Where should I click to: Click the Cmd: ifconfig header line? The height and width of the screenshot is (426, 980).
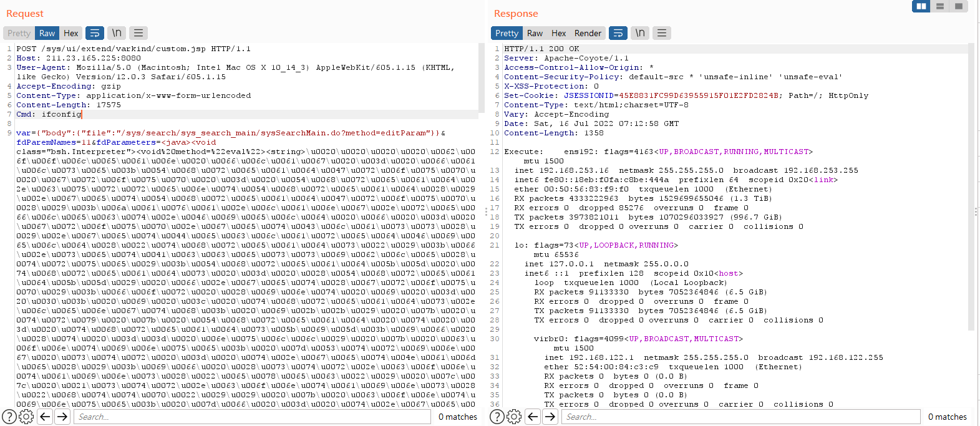click(x=49, y=114)
